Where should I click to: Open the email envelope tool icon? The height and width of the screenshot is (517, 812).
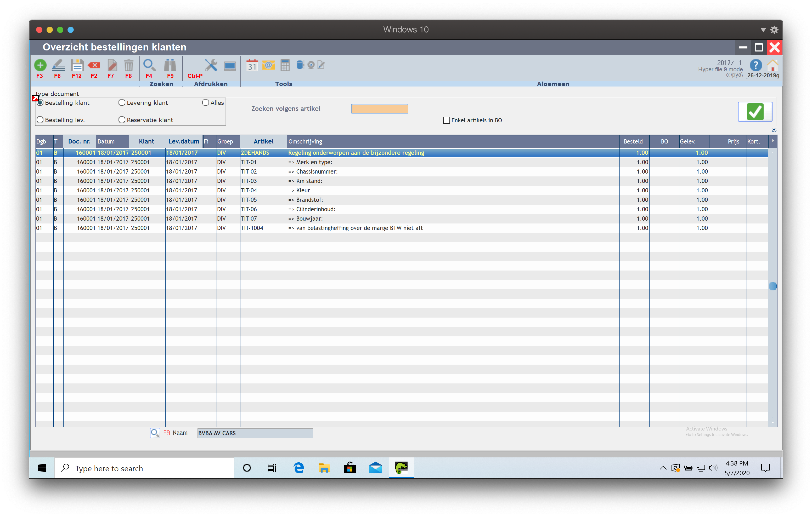tap(268, 65)
